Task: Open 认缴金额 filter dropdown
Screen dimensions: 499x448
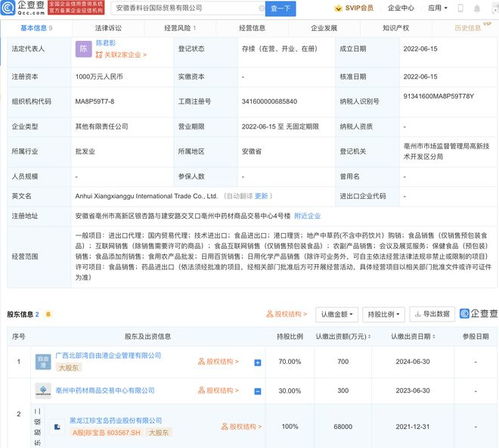Action: pyautogui.click(x=337, y=314)
